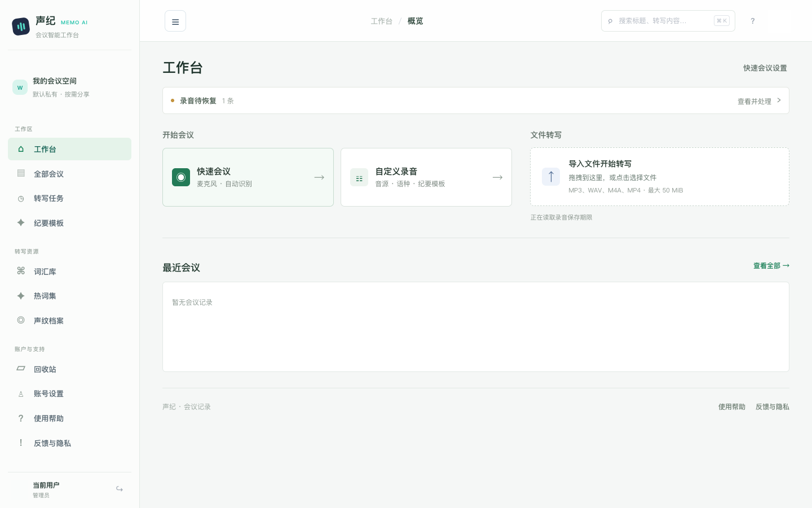Click the 声纹档案 circle icon
Viewport: 812px width, 508px height.
21,320
